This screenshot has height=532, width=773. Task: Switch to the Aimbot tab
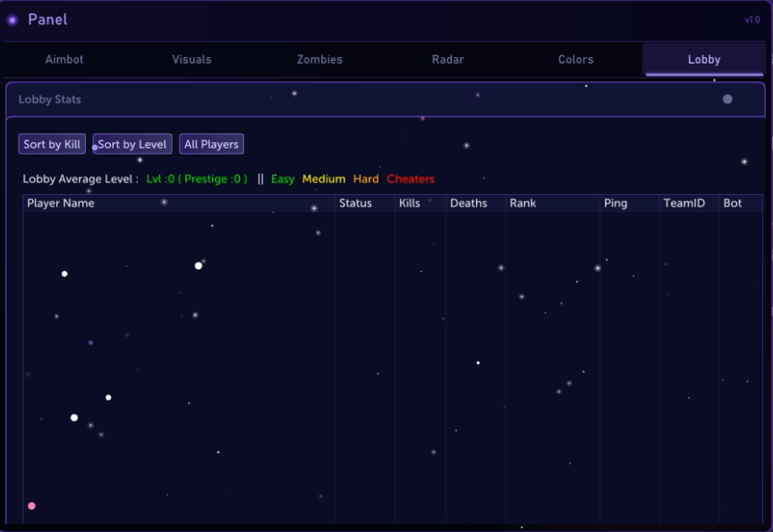click(64, 60)
